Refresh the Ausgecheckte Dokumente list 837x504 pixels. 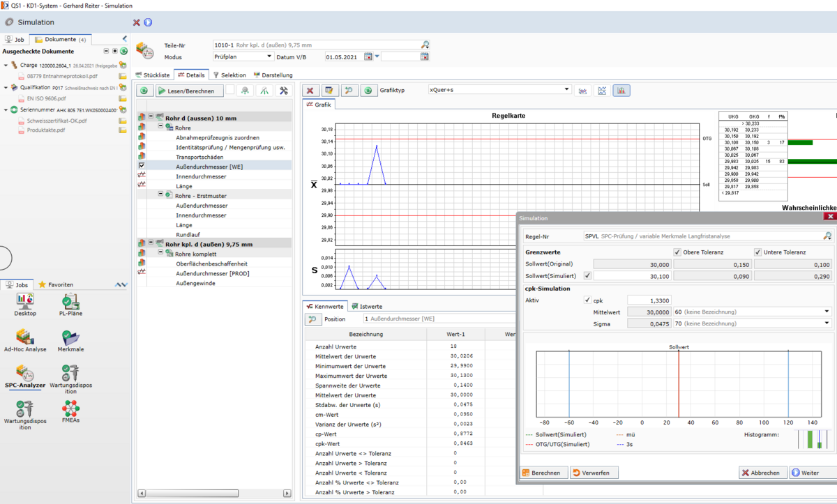coord(123,51)
